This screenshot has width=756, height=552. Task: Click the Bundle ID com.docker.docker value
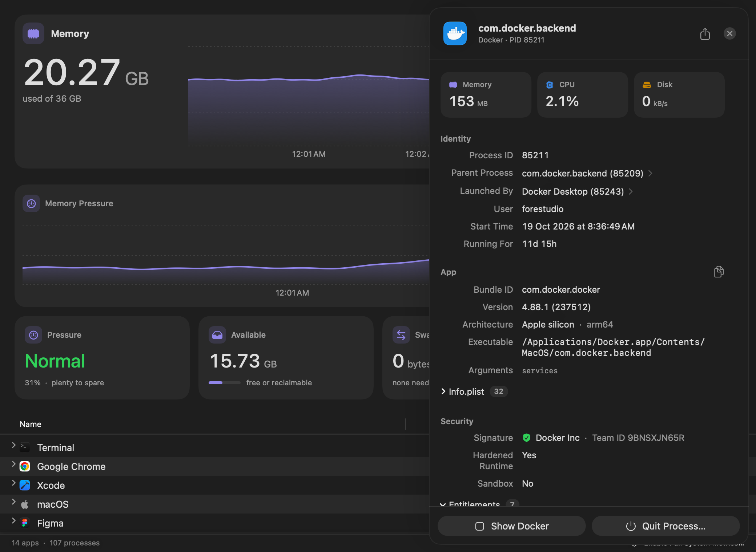pos(561,289)
